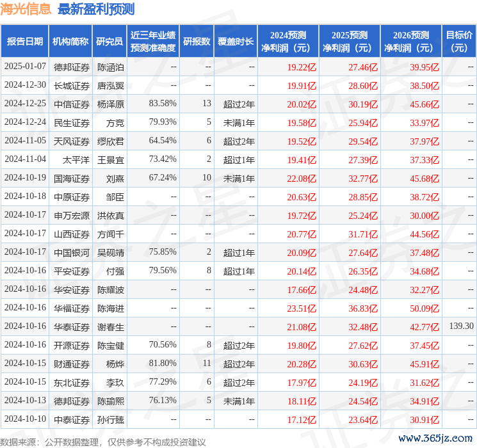Click accuracy value 81.80%
The width and height of the screenshot is (477, 448).
coord(163,363)
